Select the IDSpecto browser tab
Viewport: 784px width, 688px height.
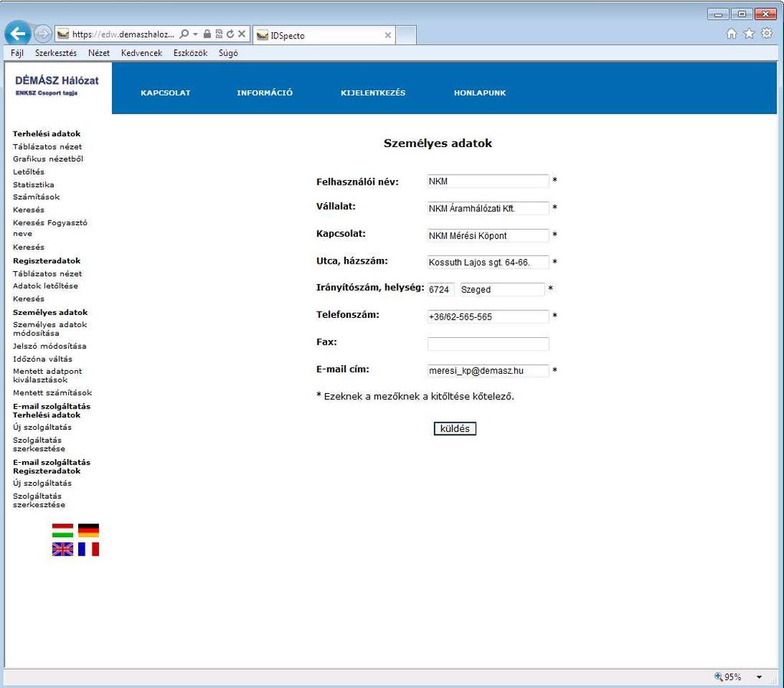(324, 35)
